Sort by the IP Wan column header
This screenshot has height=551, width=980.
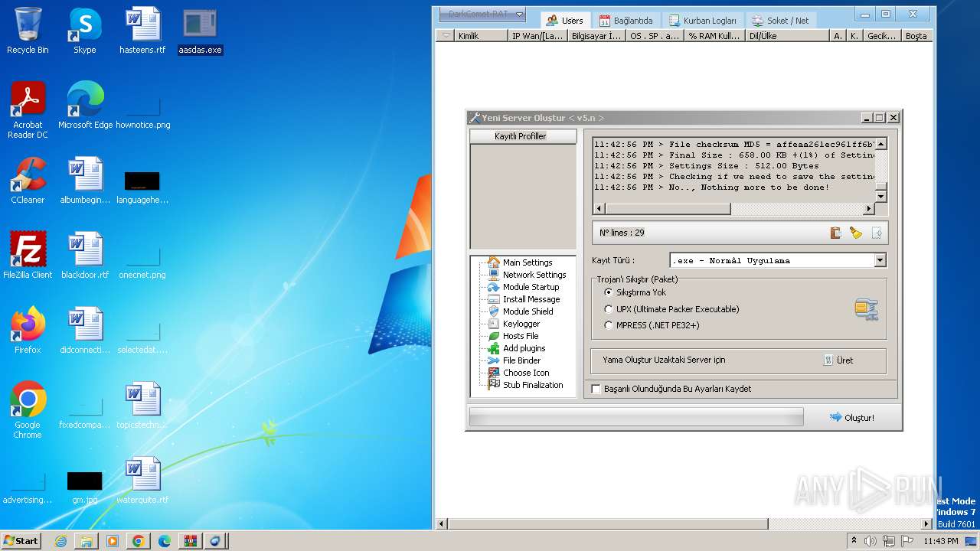[537, 36]
